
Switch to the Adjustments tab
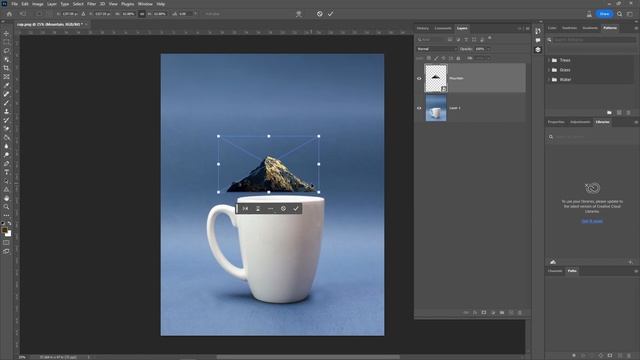580,122
